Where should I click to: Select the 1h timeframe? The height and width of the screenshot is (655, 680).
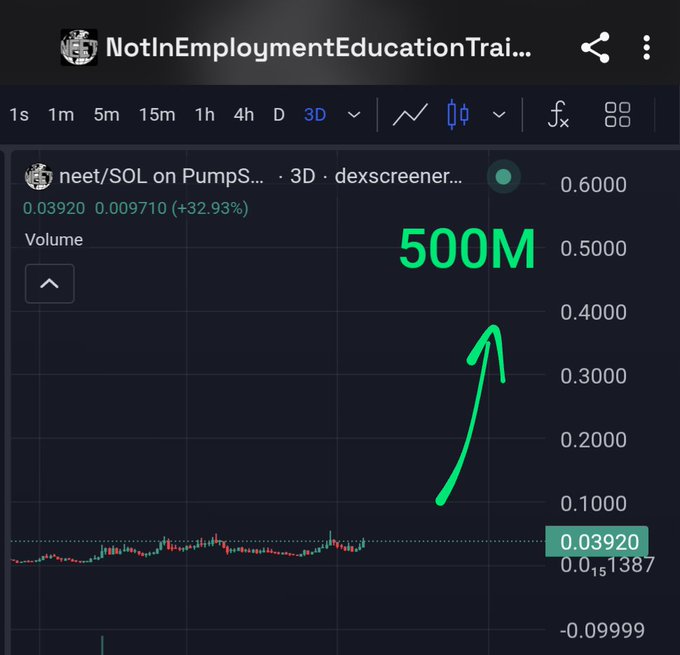pyautogui.click(x=205, y=115)
